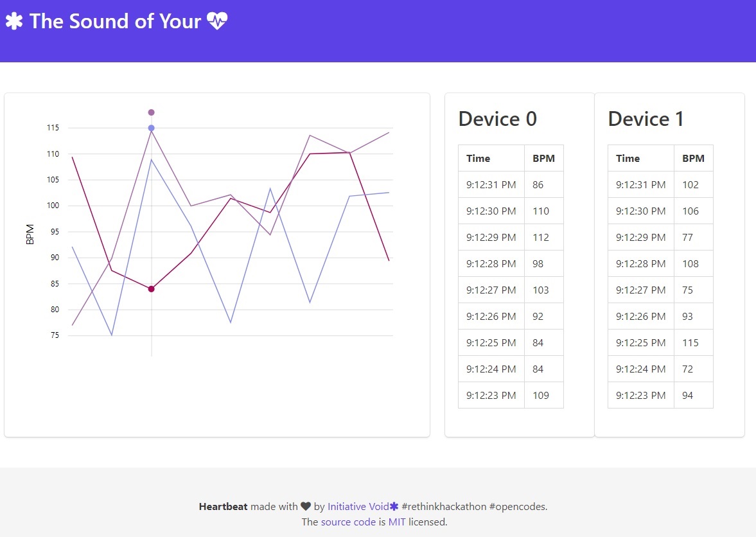Click the 9:12:31 PM cell in Device 0
This screenshot has height=537, width=756.
(x=491, y=184)
